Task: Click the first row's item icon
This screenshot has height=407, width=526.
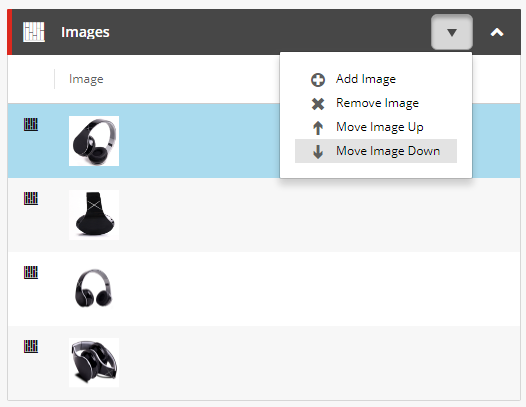Action: tap(31, 124)
